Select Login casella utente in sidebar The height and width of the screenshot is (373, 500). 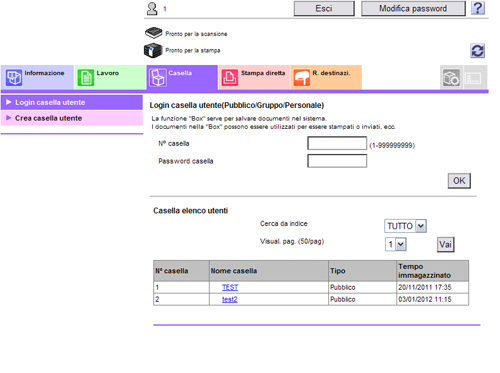coord(72,102)
